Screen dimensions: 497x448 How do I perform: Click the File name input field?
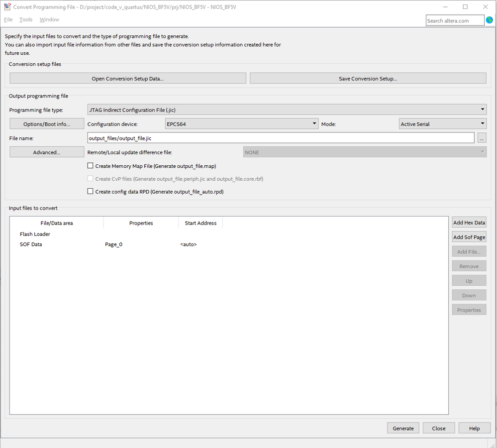click(x=281, y=138)
